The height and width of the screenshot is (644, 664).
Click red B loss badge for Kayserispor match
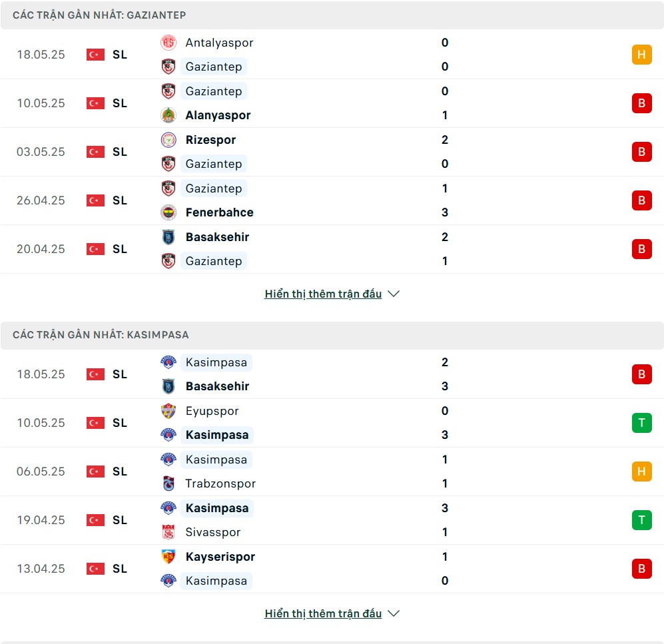click(641, 569)
